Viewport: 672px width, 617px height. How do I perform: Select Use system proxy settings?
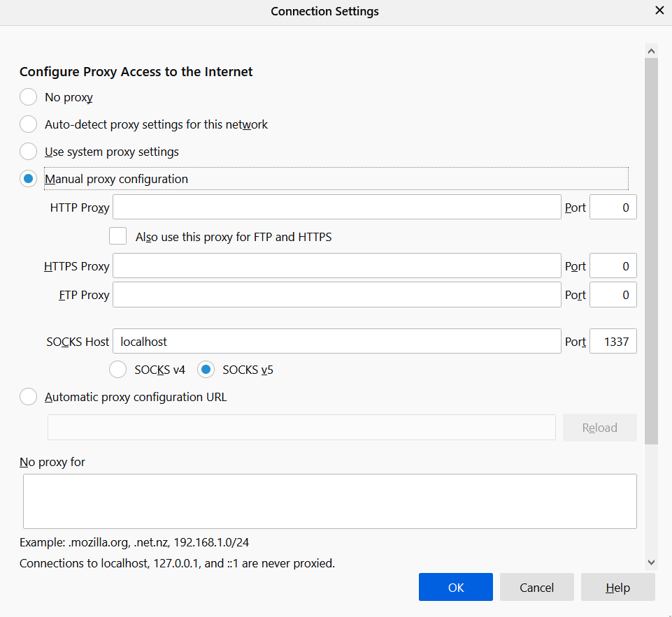(29, 152)
